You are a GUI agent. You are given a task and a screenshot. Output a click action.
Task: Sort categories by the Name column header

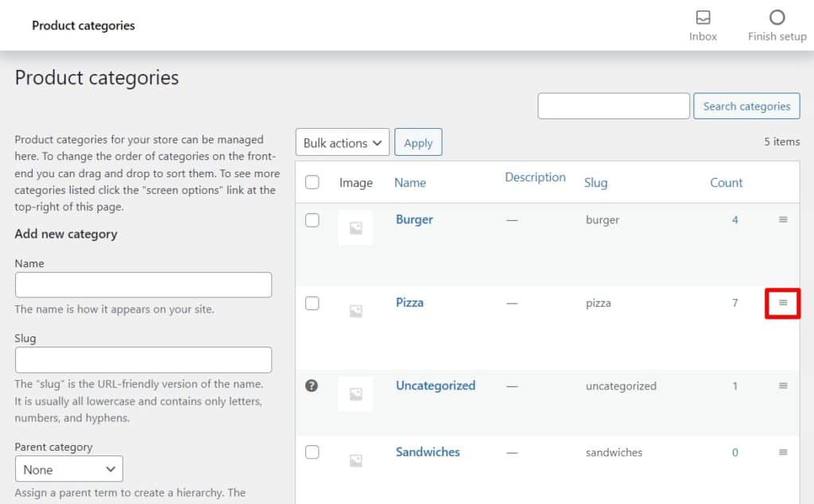(x=410, y=182)
